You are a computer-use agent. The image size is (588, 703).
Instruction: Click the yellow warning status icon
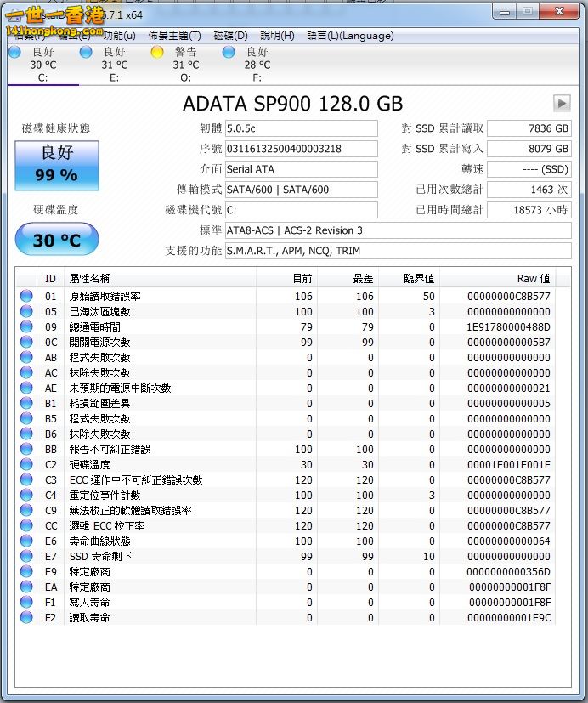157,52
